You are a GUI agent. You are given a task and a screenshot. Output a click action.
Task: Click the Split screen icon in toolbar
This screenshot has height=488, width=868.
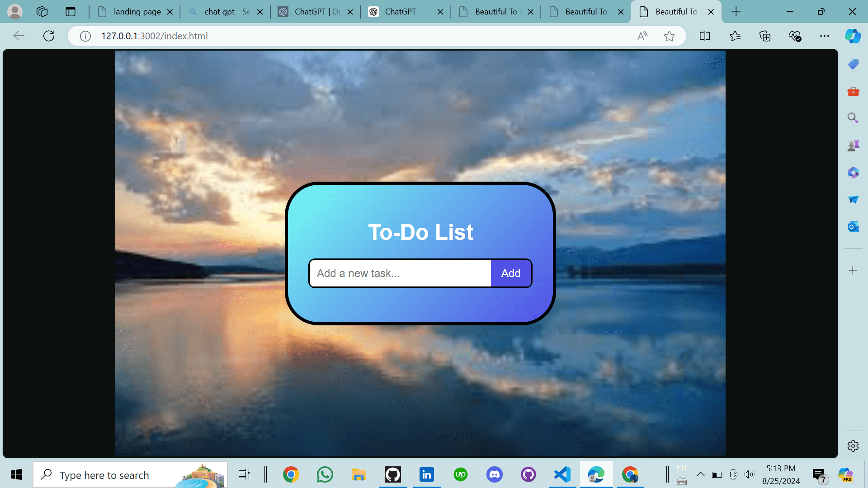coord(705,36)
